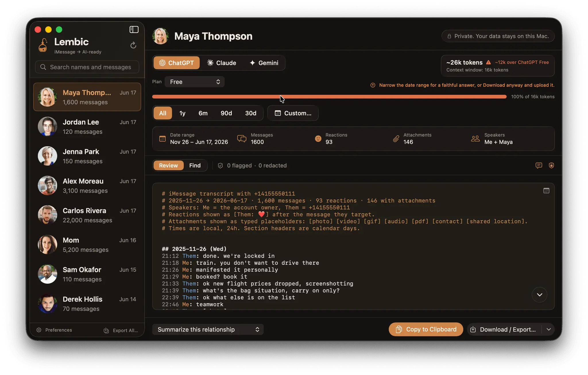
Task: Select the All date range
Action: (x=163, y=113)
